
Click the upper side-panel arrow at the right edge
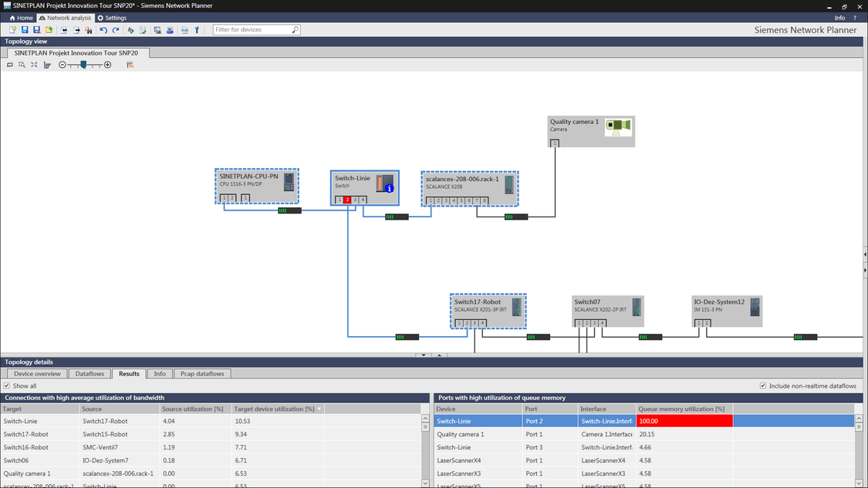pyautogui.click(x=865, y=254)
